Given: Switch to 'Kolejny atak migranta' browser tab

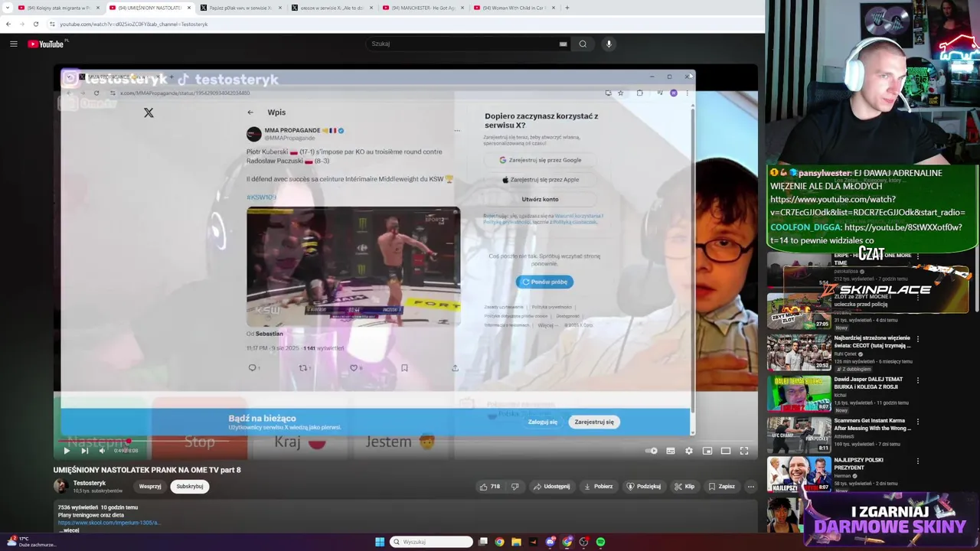Looking at the screenshot, I should pos(59,8).
